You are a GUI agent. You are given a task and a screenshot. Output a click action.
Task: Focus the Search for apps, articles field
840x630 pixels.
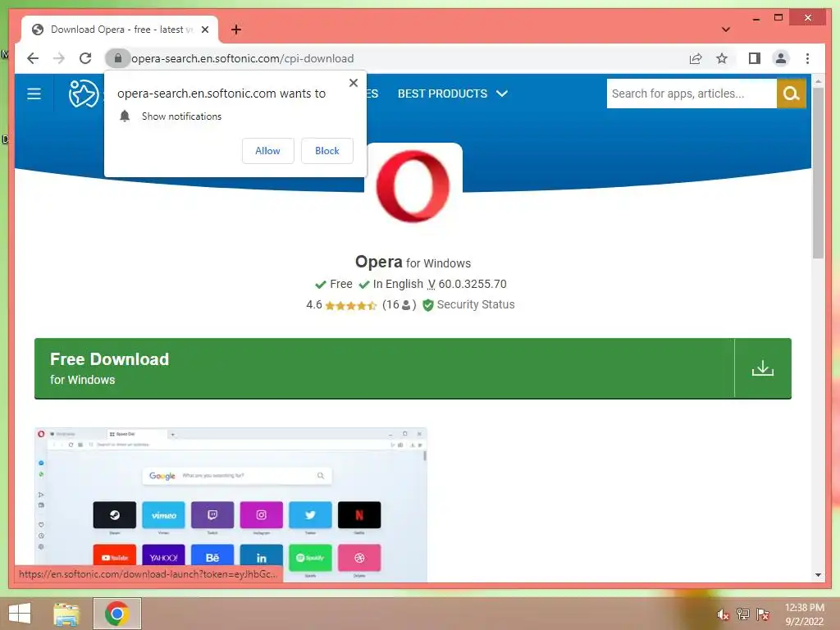tap(692, 94)
